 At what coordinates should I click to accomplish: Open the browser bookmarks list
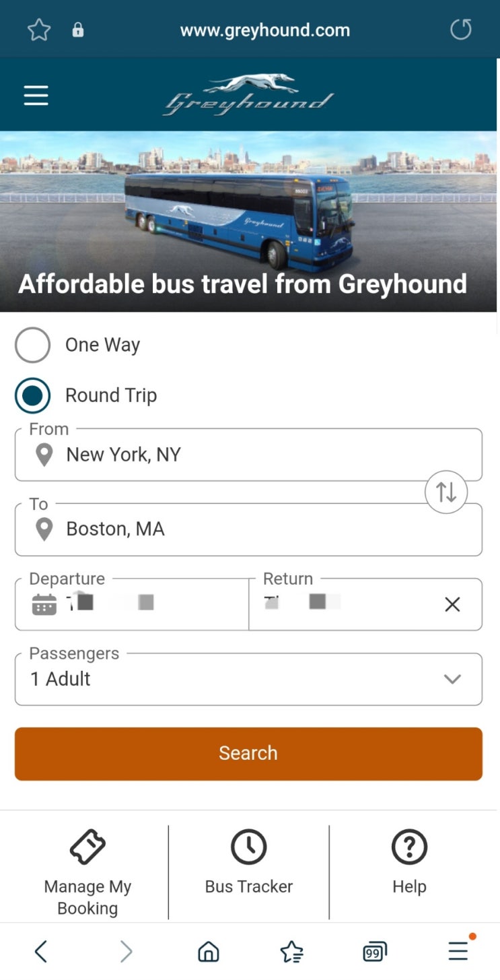tap(291, 951)
